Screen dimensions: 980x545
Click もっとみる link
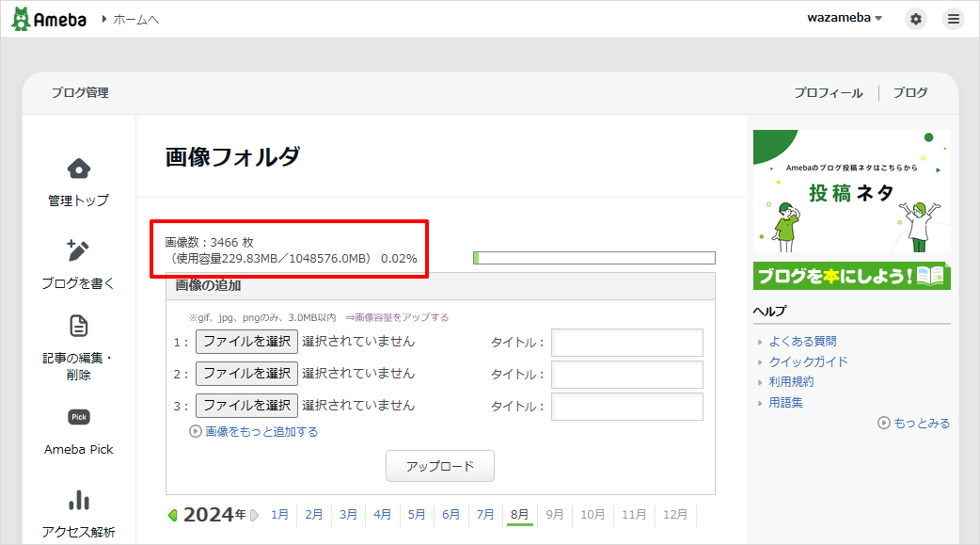tap(922, 423)
